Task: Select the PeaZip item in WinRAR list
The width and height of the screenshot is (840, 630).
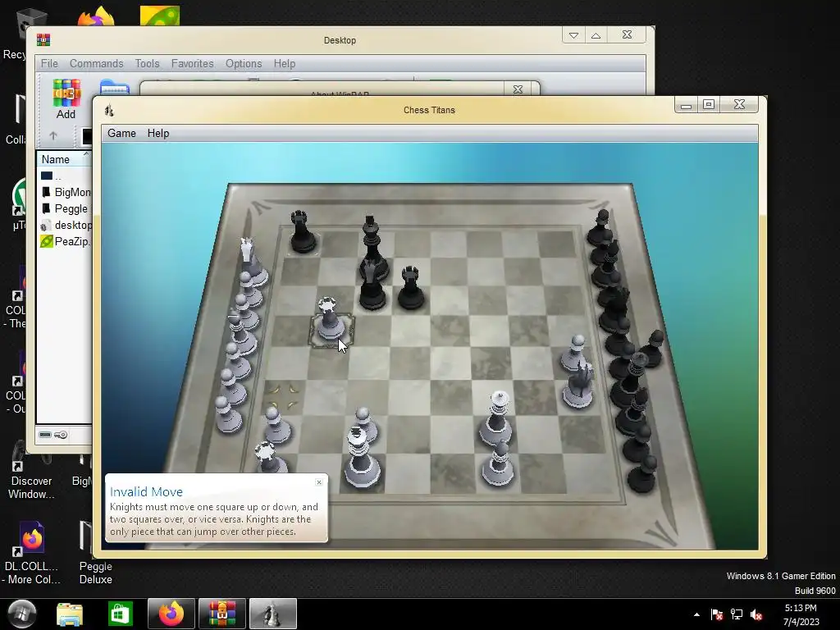Action: coord(64,242)
